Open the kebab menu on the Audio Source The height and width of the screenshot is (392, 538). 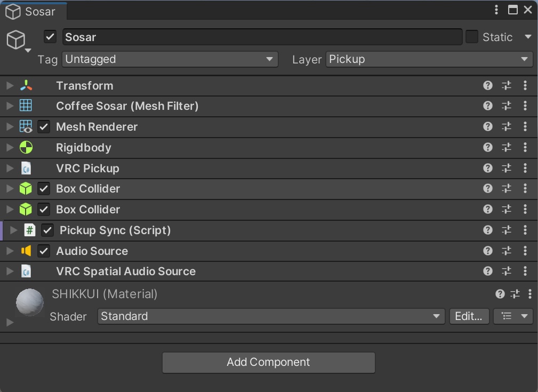point(525,251)
